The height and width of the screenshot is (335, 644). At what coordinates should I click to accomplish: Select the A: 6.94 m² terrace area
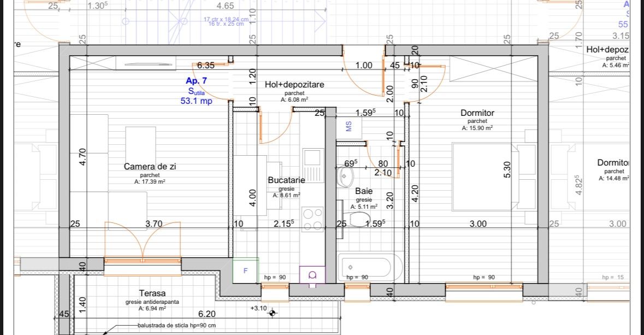pyautogui.click(x=152, y=308)
